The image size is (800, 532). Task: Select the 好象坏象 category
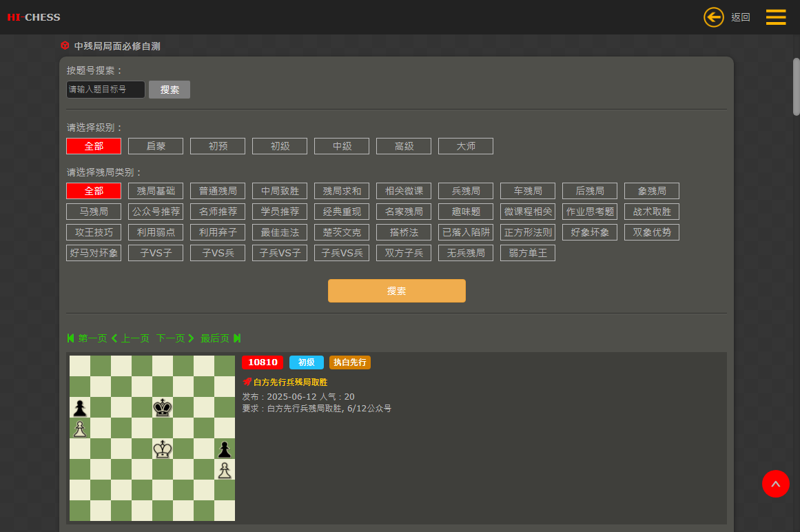(x=590, y=232)
